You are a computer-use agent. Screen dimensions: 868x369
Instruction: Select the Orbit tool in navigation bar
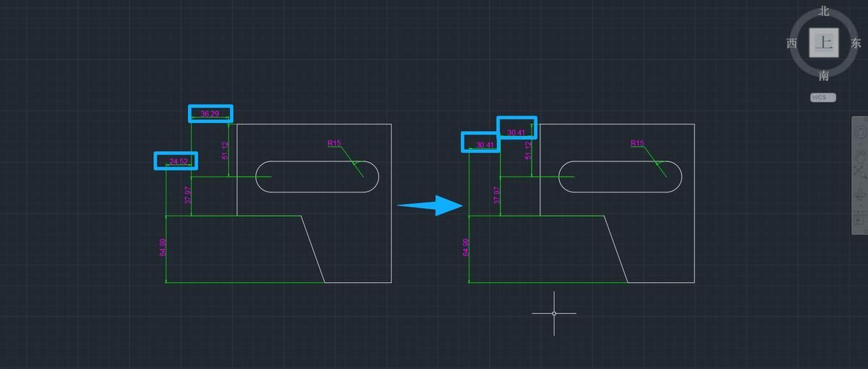pos(860,194)
